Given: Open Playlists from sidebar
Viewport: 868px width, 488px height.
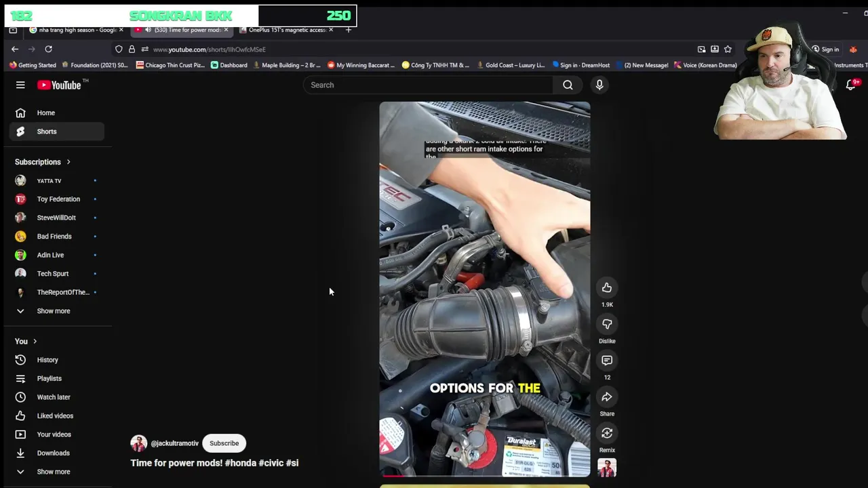Looking at the screenshot, I should [57, 379].
